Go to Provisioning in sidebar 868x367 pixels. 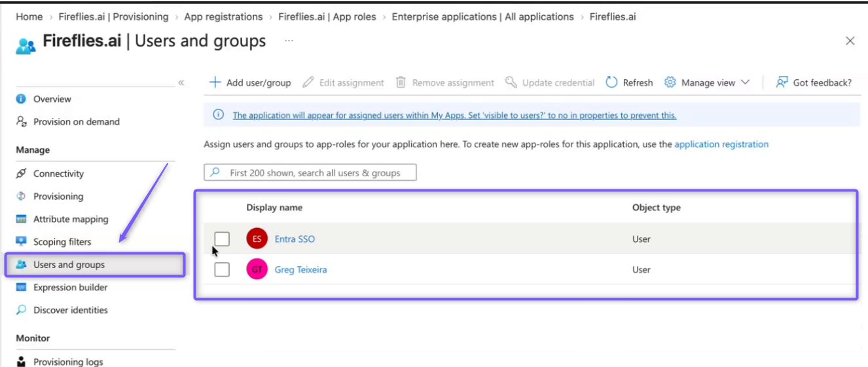[58, 196]
